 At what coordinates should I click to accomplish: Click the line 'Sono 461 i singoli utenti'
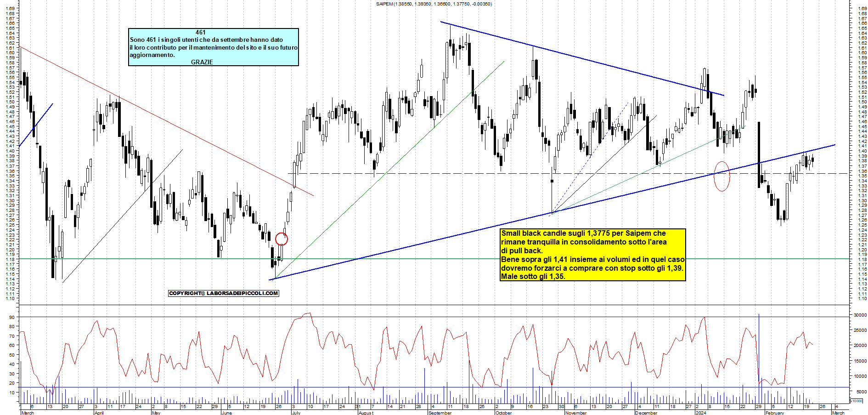pos(206,40)
